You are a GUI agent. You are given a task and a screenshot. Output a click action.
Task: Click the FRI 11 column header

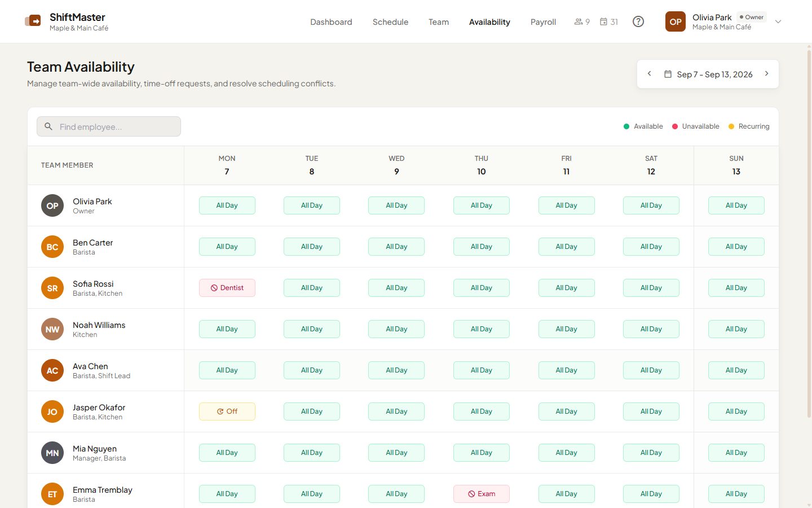pos(567,165)
